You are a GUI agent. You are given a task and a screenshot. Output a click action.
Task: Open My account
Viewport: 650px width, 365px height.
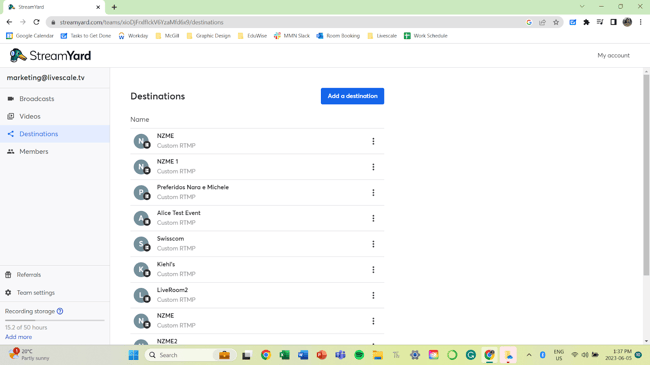click(613, 55)
